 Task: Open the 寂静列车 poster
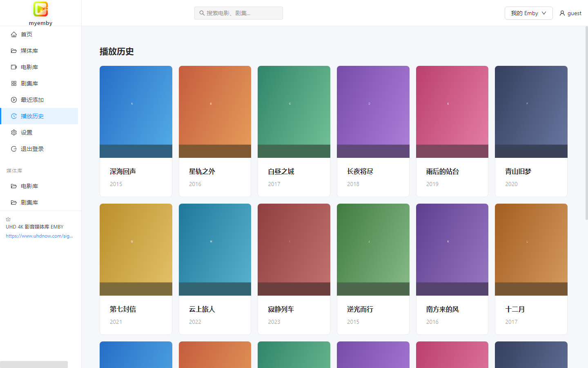click(294, 249)
